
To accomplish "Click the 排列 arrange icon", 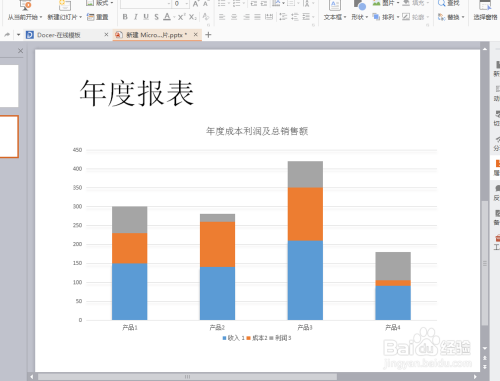I will [x=376, y=17].
